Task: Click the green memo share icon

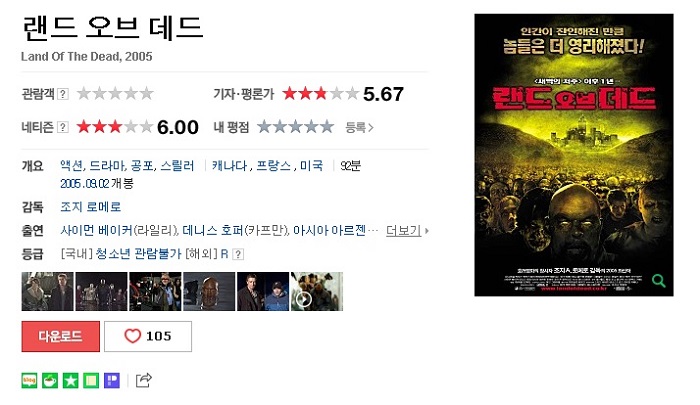Action: (x=91, y=380)
